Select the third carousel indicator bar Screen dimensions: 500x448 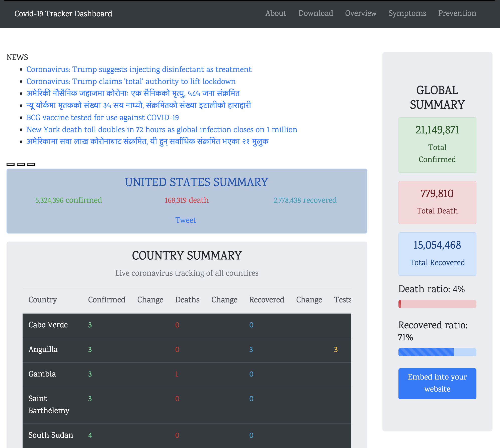31,164
